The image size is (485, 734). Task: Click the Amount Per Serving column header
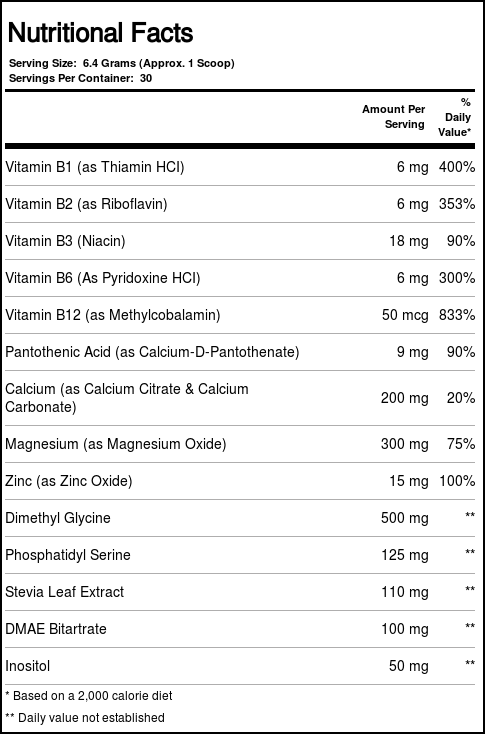pos(393,117)
